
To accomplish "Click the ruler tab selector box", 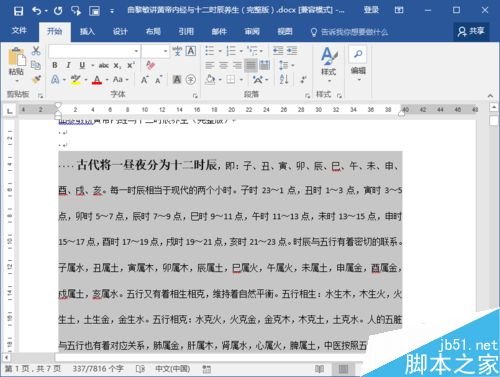I will [10, 110].
